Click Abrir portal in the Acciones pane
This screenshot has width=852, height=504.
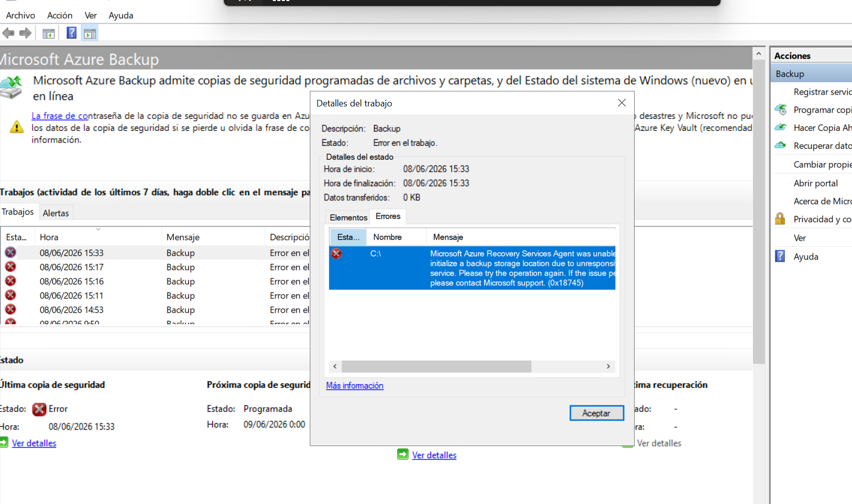pos(816,183)
